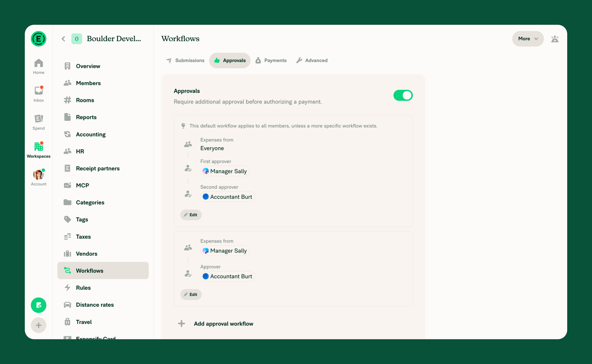Switch to the Payments tab
This screenshot has width=592, height=364.
click(x=271, y=60)
